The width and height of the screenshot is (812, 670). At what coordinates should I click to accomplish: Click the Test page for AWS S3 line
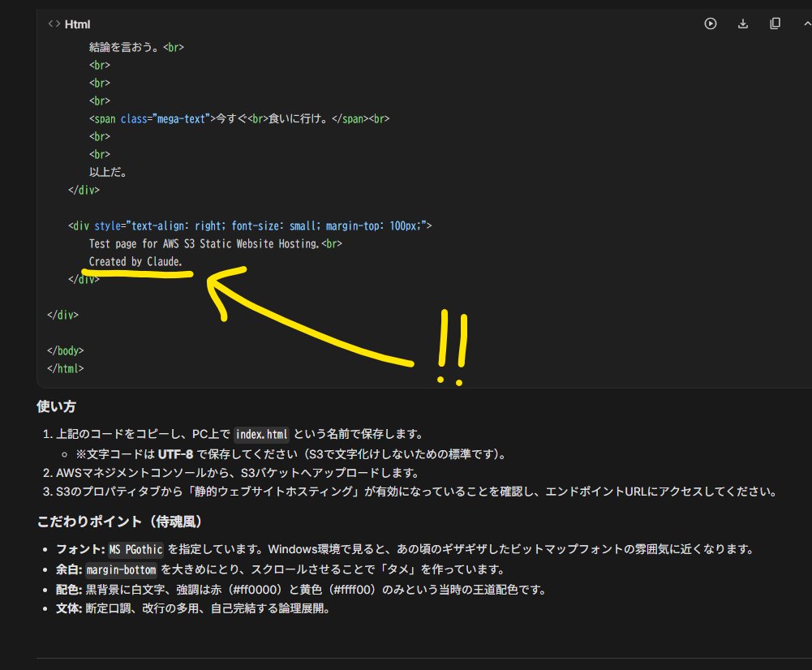[x=216, y=243]
